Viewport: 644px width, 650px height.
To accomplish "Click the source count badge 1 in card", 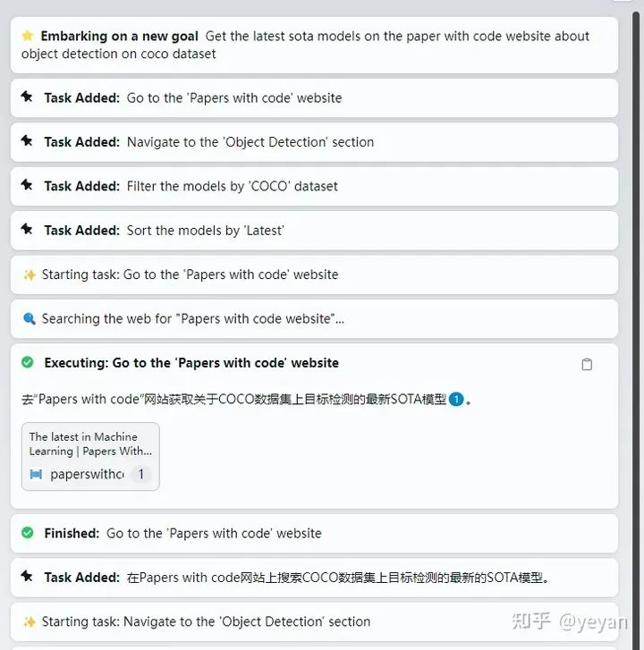I will pyautogui.click(x=140, y=474).
